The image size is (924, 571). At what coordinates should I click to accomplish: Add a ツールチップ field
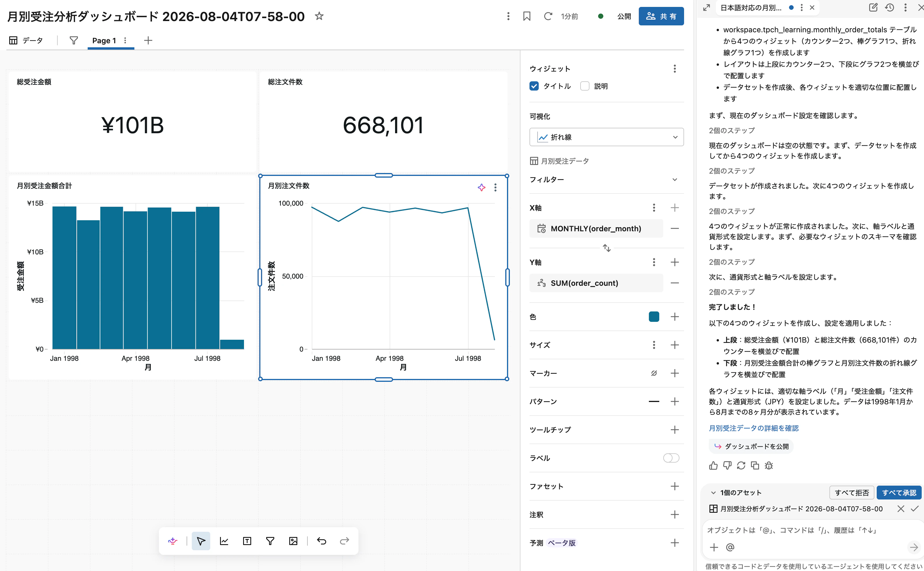click(675, 430)
